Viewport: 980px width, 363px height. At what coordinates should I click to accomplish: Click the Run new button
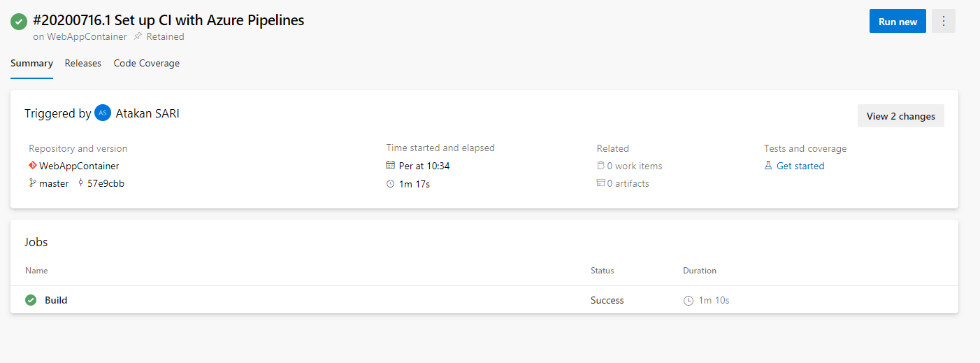tap(898, 21)
